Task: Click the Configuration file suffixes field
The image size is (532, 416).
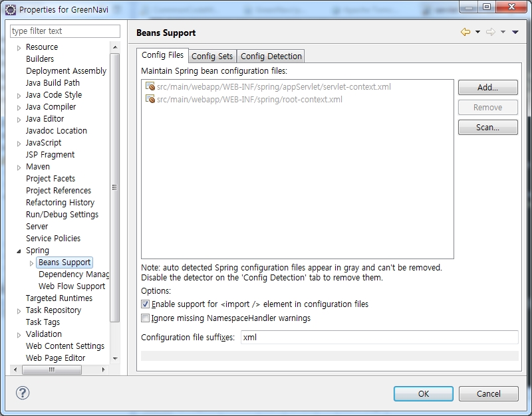Action: click(x=378, y=337)
